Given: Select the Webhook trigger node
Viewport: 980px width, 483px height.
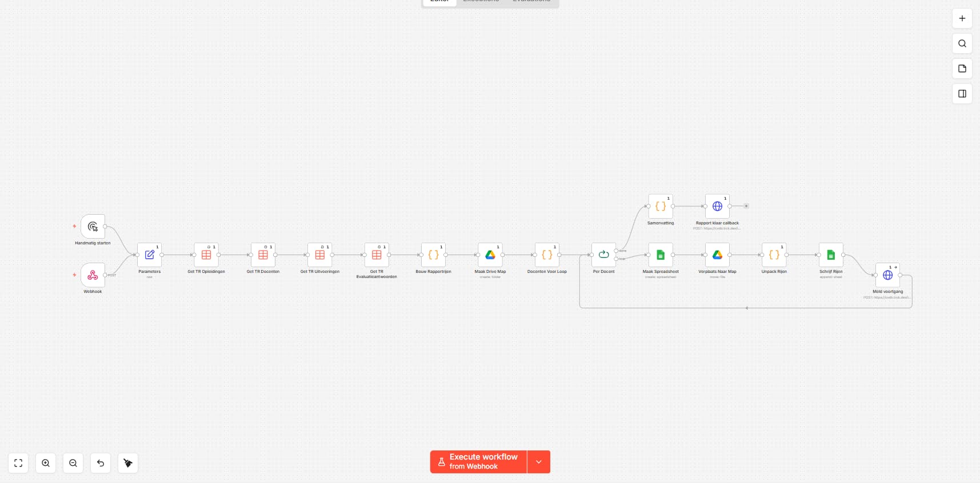Looking at the screenshot, I should click(x=93, y=275).
